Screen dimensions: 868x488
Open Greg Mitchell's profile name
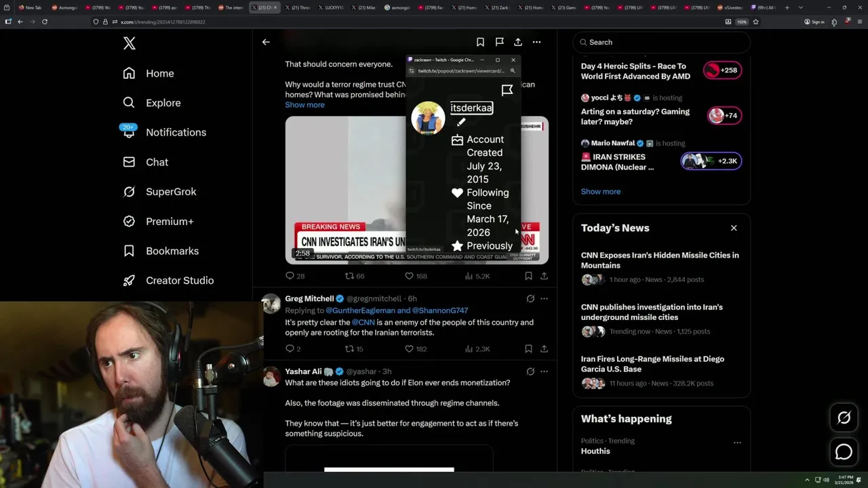tap(309, 299)
